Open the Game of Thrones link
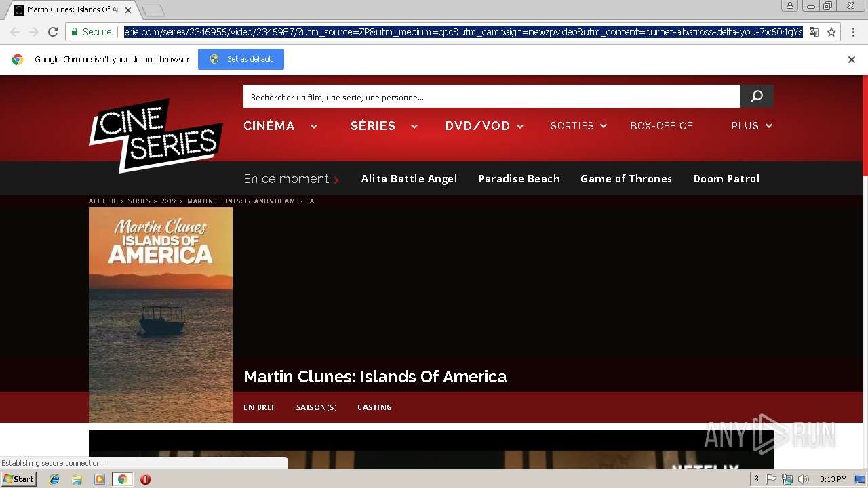This screenshot has width=868, height=488. [626, 179]
